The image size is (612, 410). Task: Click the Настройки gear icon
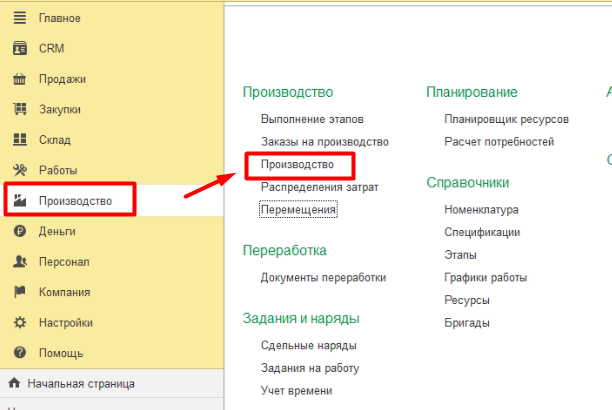click(20, 323)
